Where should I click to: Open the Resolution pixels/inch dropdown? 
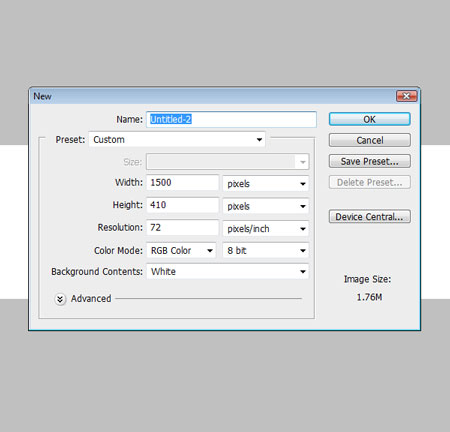(x=266, y=229)
